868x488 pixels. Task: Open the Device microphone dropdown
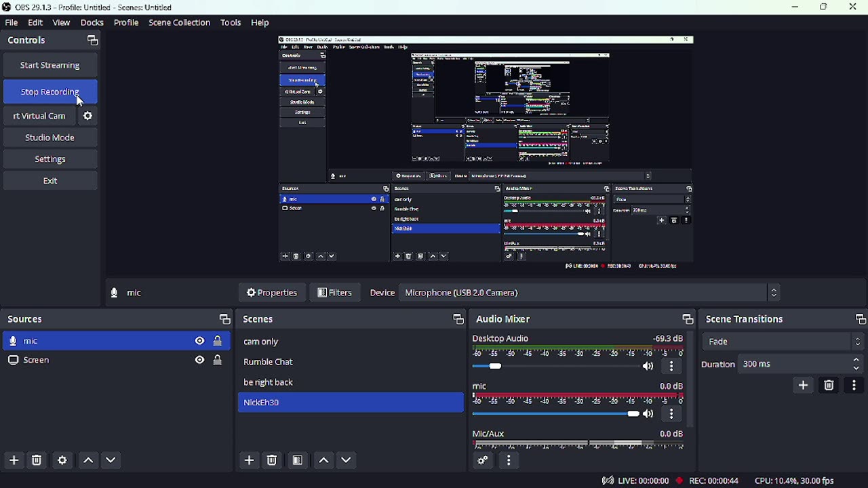click(589, 293)
